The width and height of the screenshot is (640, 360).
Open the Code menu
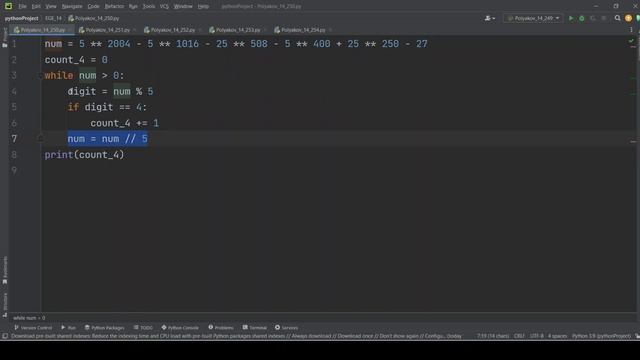(93, 6)
